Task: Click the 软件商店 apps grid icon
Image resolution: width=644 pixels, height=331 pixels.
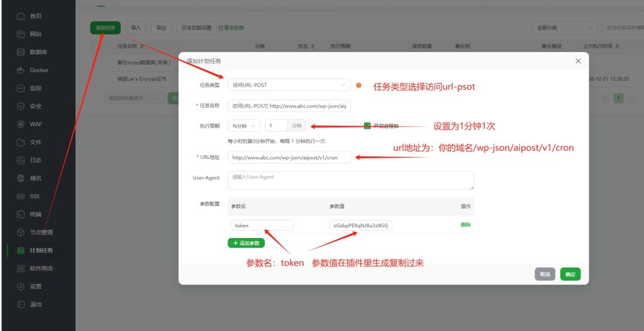Action: (21, 268)
